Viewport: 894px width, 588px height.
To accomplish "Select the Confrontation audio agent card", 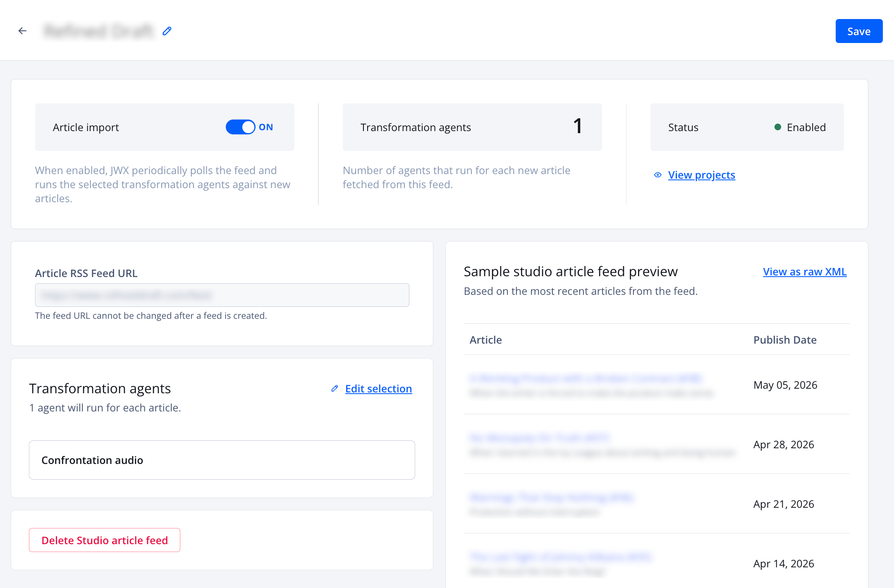I will tap(222, 460).
